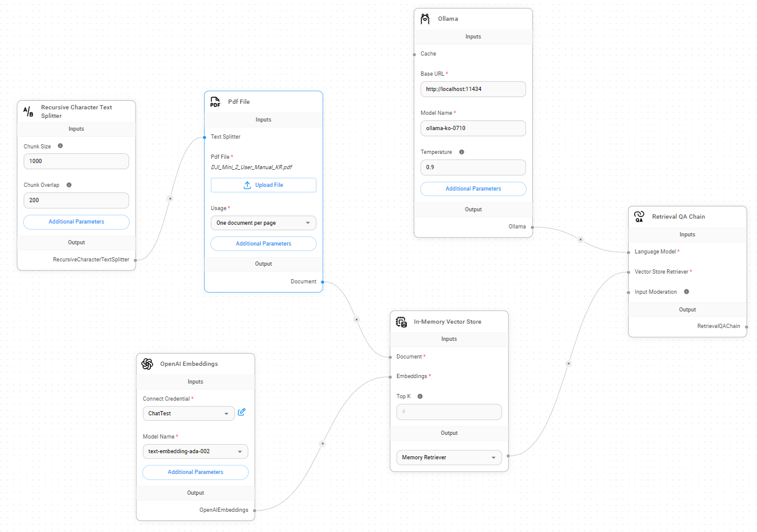Image resolution: width=757 pixels, height=532 pixels.
Task: Click the Model Name field showing ollama-ko-0710
Action: point(473,128)
